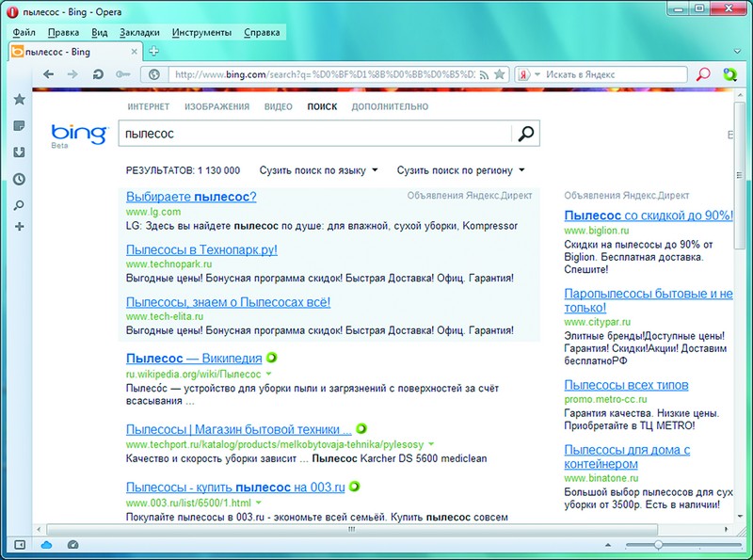753x560 pixels.
Task: Click green circle icon beside 'Пылесос — Википедия'
Action: point(271,358)
